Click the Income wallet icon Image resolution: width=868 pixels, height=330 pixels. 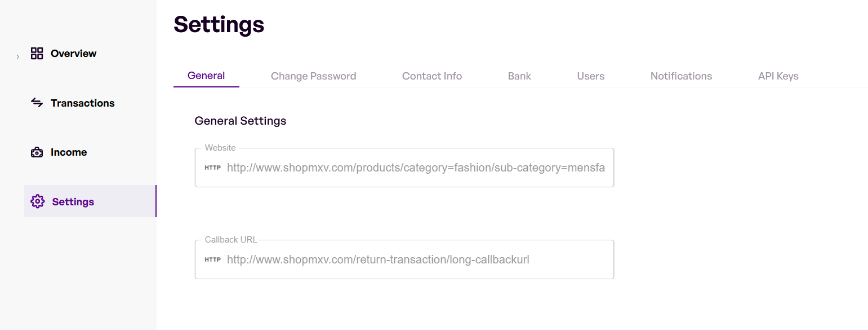[x=37, y=152]
